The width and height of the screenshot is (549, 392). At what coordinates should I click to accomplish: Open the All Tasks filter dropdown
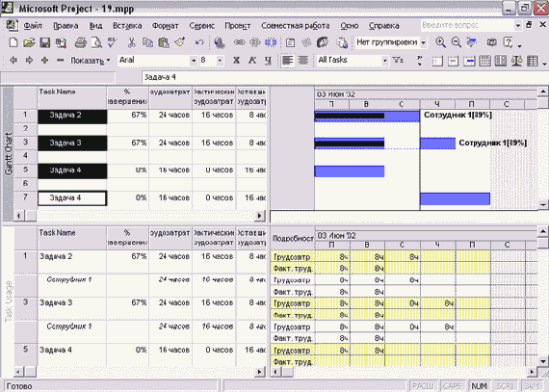385,61
